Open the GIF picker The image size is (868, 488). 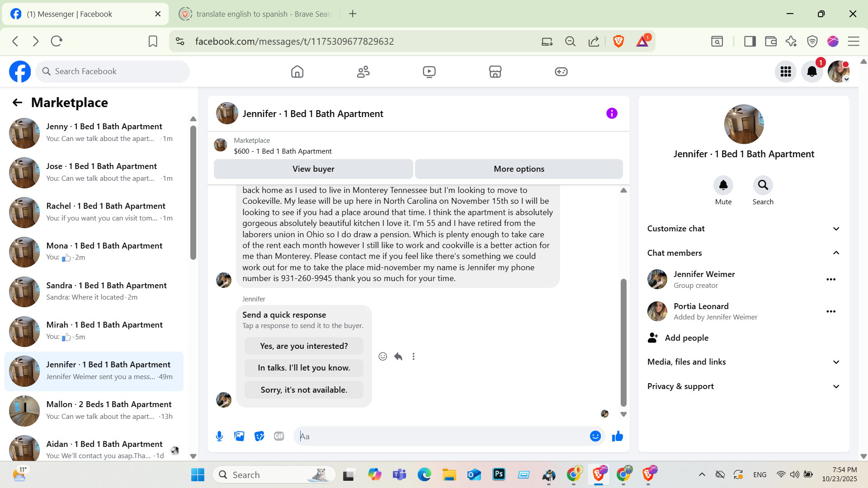pos(279,436)
